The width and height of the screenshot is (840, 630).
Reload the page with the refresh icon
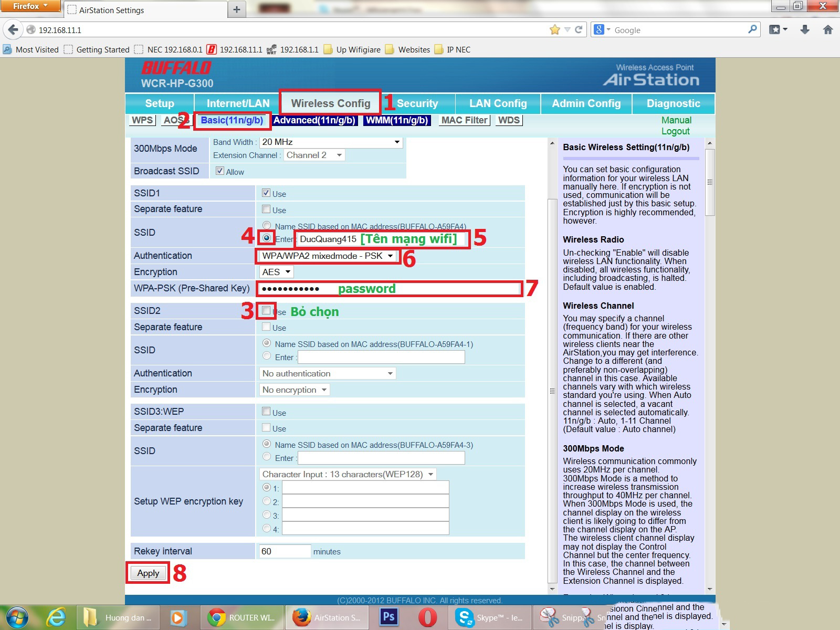(x=579, y=30)
